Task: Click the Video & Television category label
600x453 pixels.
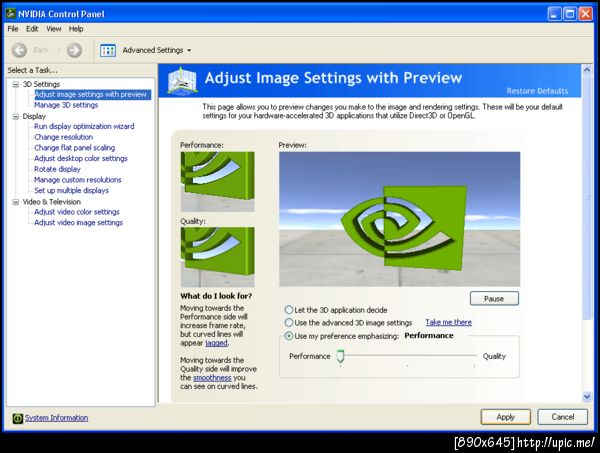Action: 52,202
